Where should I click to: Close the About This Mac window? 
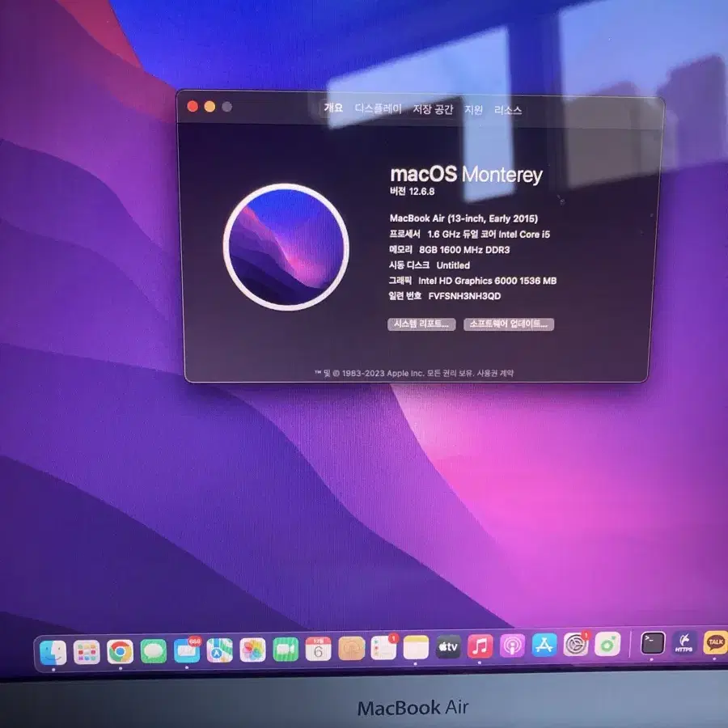pyautogui.click(x=193, y=106)
